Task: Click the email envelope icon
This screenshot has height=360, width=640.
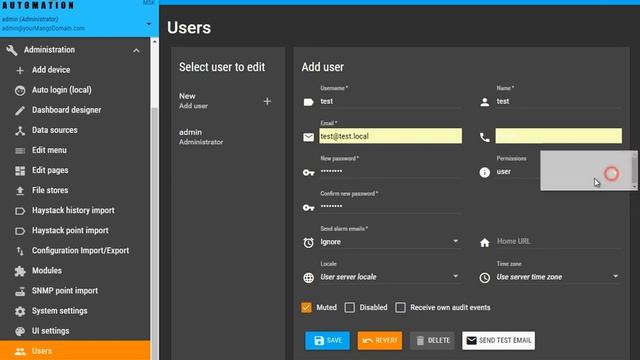Action: point(309,137)
